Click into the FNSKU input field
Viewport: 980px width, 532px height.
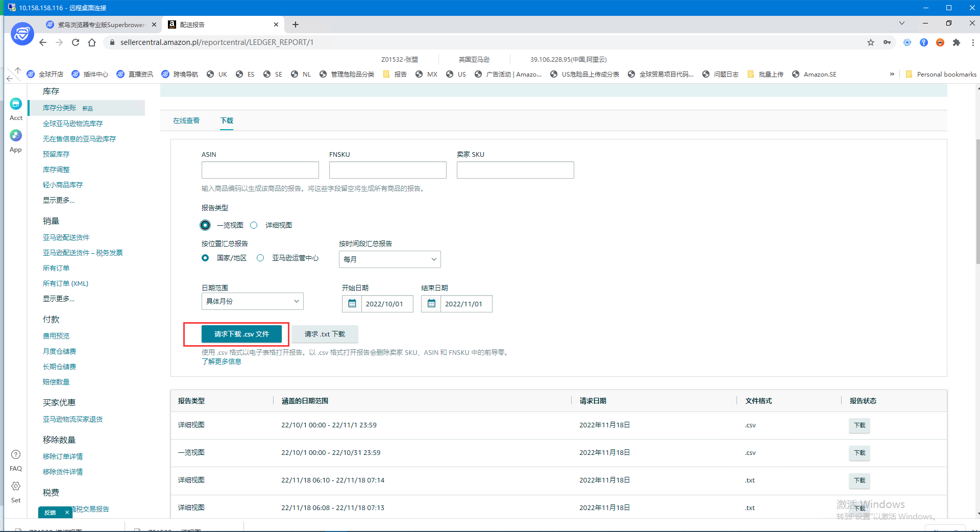tap(388, 170)
